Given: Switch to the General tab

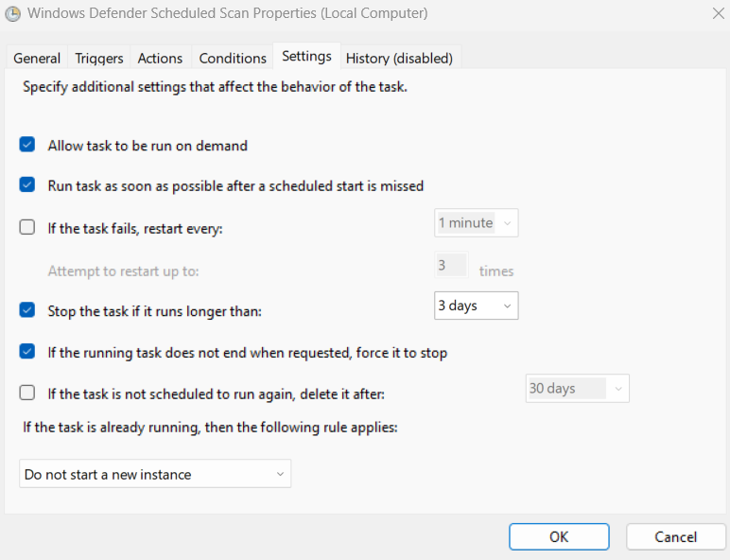Looking at the screenshot, I should click(x=37, y=59).
